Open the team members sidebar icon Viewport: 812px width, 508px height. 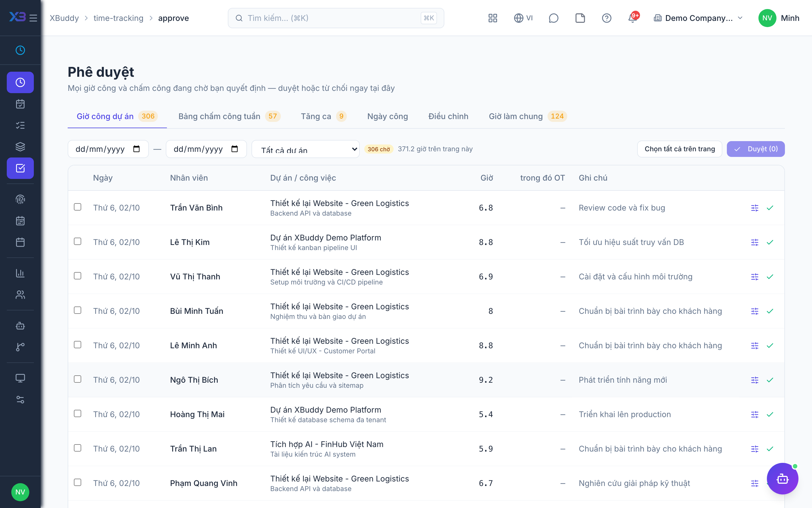tap(20, 295)
